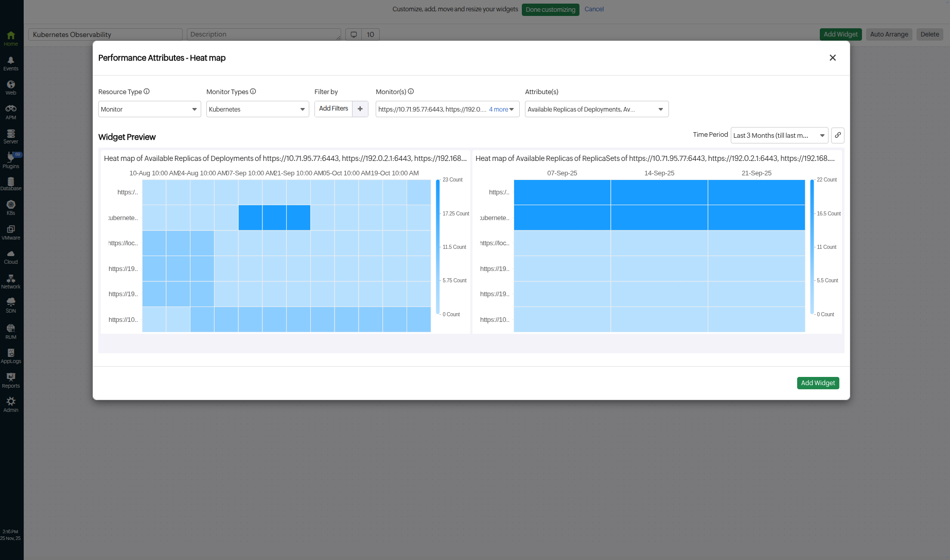The image size is (950, 560).
Task: Open the APM sidebar icon
Action: click(11, 112)
